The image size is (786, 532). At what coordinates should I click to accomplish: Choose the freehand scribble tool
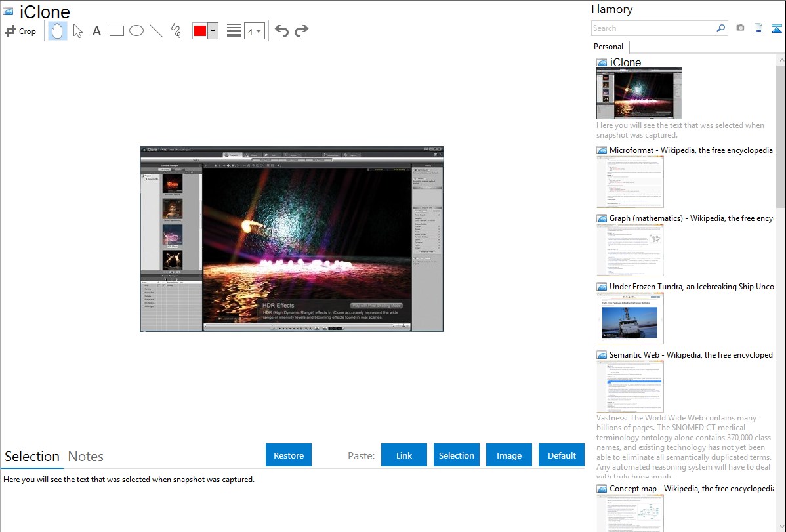pyautogui.click(x=176, y=31)
